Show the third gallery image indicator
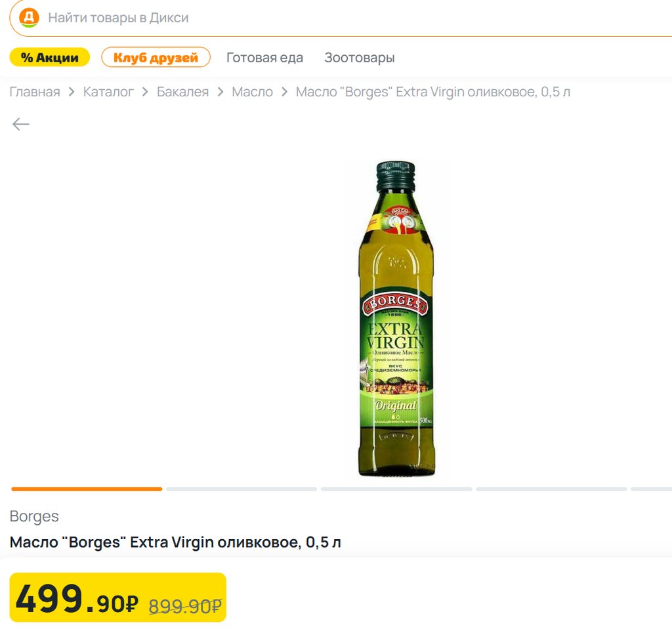The width and height of the screenshot is (672, 631). click(x=396, y=489)
